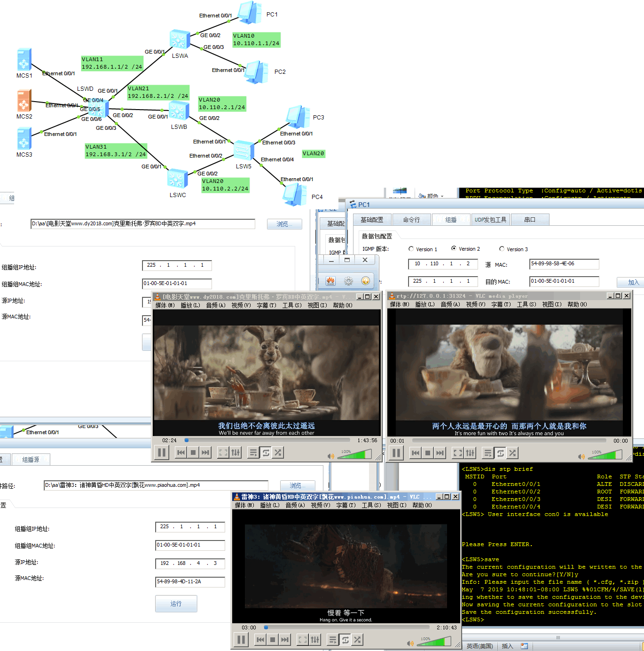Open UDP发包工具 tab in PC1 window
Image resolution: width=644 pixels, height=651 pixels.
[x=490, y=220]
